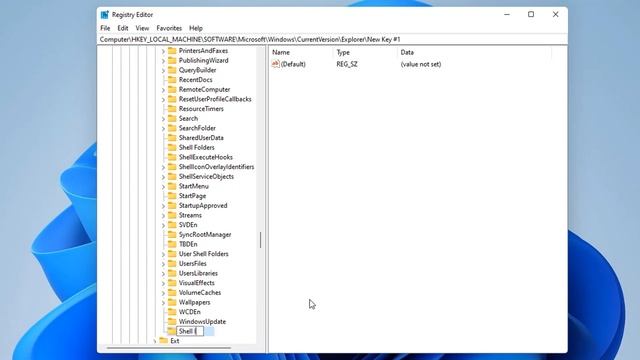Click the StartPage folder icon
The height and width of the screenshot is (360, 640).
172,196
